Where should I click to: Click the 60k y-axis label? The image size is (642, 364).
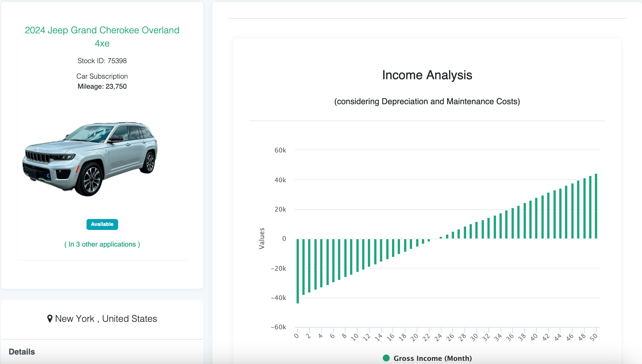tap(280, 150)
